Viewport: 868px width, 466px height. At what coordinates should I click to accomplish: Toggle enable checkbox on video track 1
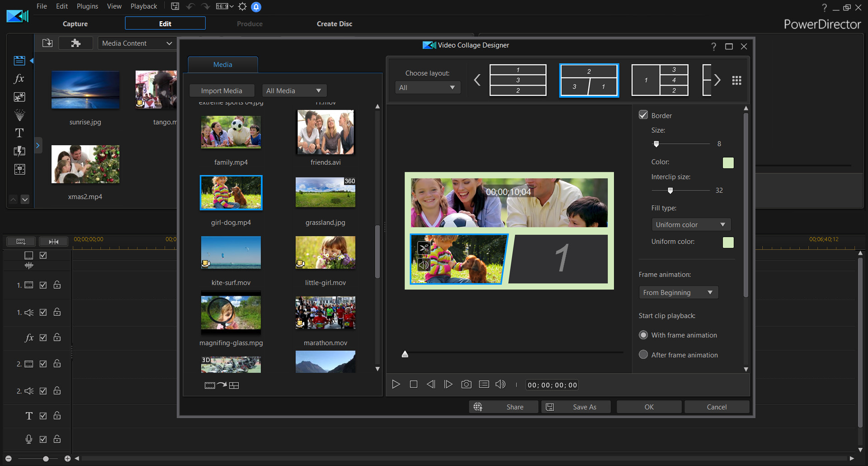[43, 285]
